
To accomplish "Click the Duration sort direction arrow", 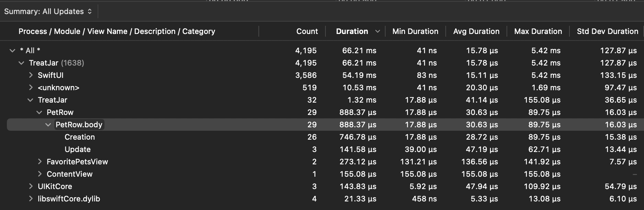I will pyautogui.click(x=378, y=31).
